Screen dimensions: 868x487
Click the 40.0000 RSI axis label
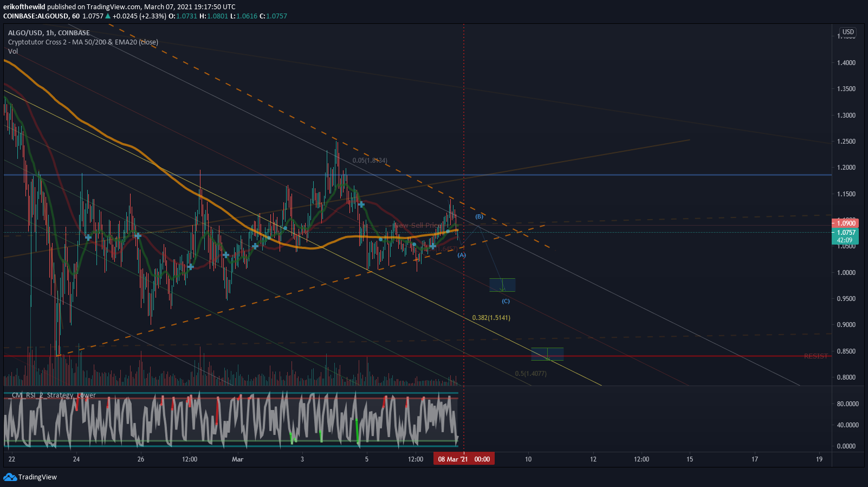[x=847, y=425]
